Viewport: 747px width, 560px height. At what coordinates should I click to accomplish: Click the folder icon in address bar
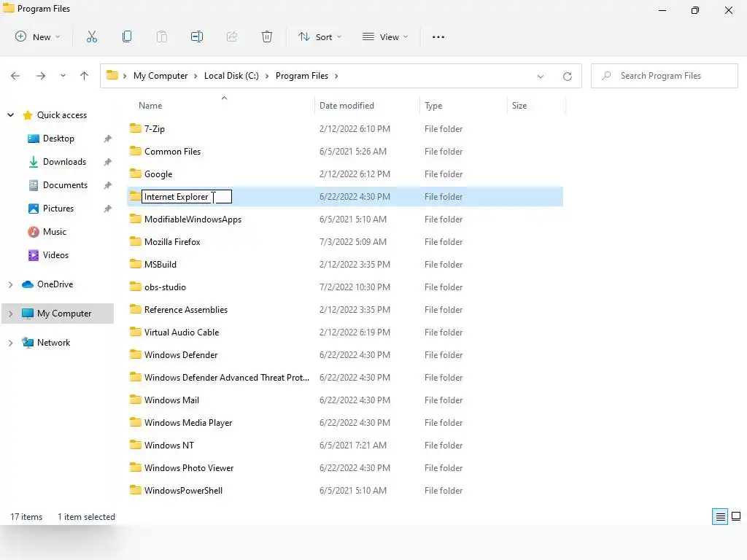coord(112,75)
